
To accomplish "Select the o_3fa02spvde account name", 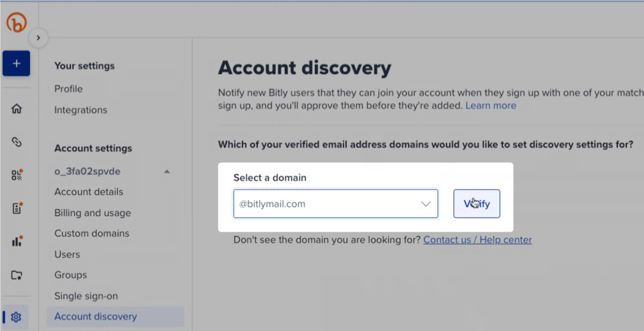I will (87, 172).
